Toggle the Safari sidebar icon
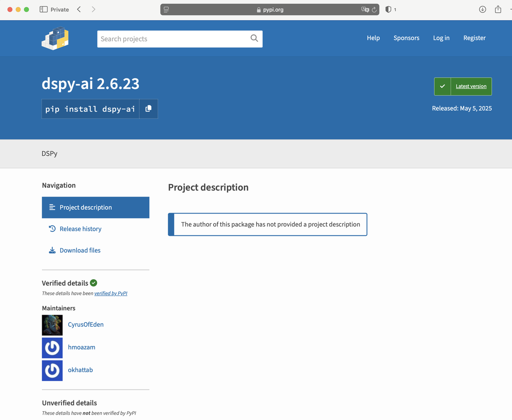512x420 pixels. (43, 9)
